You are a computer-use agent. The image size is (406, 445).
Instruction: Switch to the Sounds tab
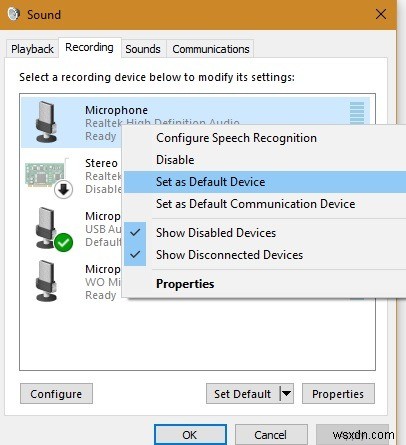point(143,49)
